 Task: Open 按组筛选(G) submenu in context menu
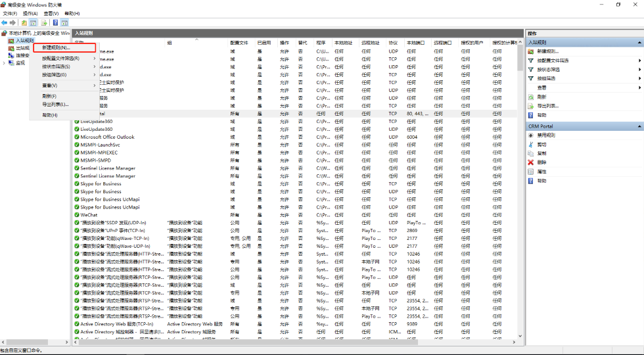click(66, 75)
